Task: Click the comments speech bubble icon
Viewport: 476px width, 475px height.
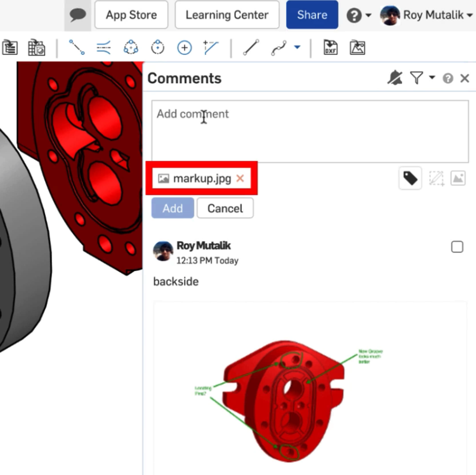Action: 78,15
